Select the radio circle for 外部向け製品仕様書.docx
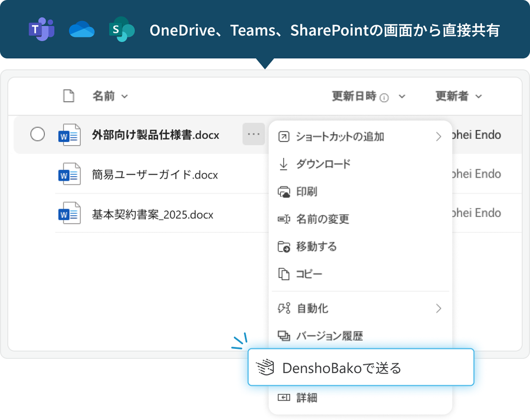The image size is (530, 420). tap(38, 135)
